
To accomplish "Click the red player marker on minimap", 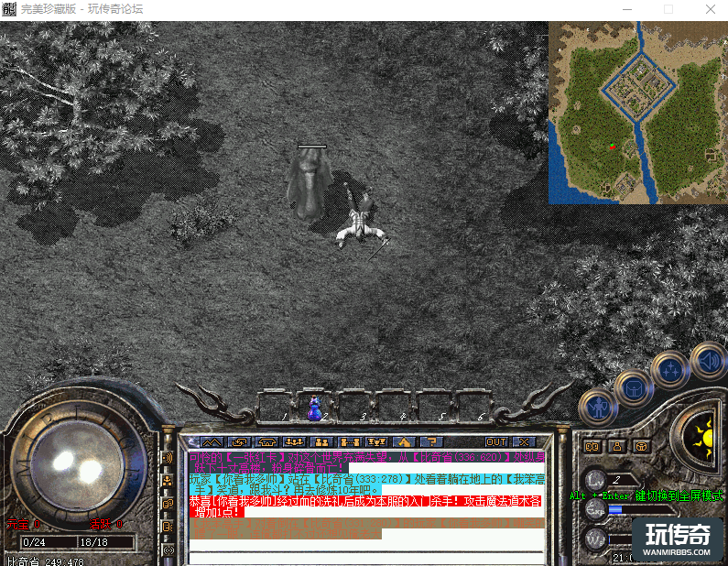I will [613, 147].
